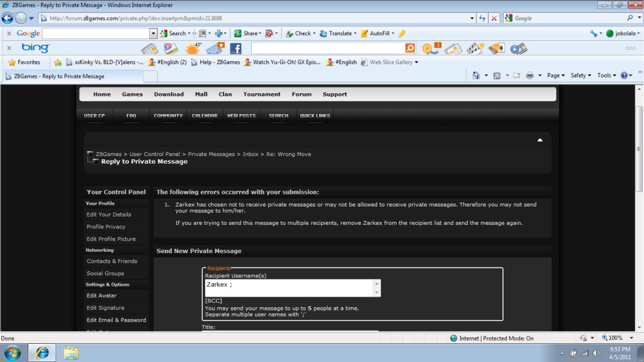This screenshot has width=644, height=362.
Task: Click the weather sun icon in Bing toolbar
Action: click(x=192, y=48)
